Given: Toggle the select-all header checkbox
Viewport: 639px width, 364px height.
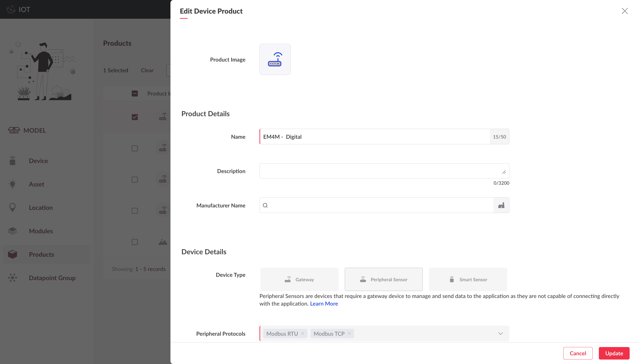Looking at the screenshot, I should [x=135, y=93].
